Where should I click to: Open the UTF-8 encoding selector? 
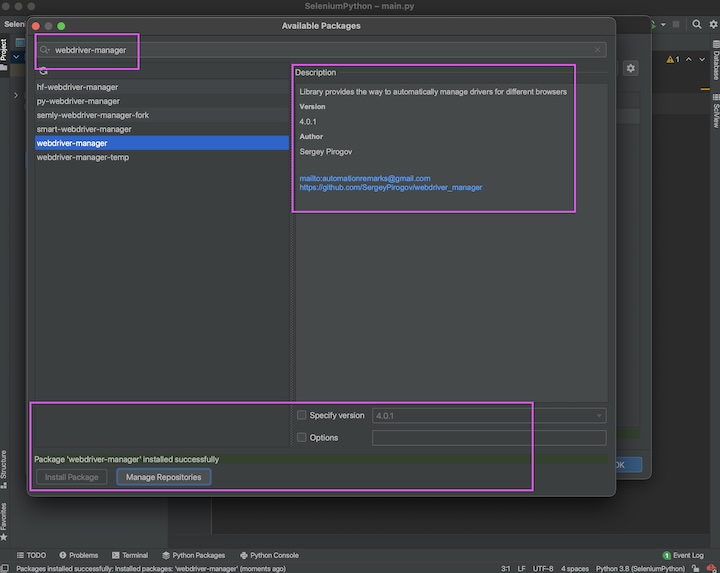543,568
